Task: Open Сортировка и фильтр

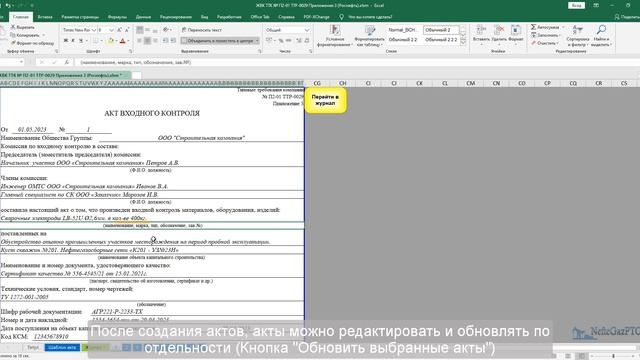Action: [x=578, y=36]
